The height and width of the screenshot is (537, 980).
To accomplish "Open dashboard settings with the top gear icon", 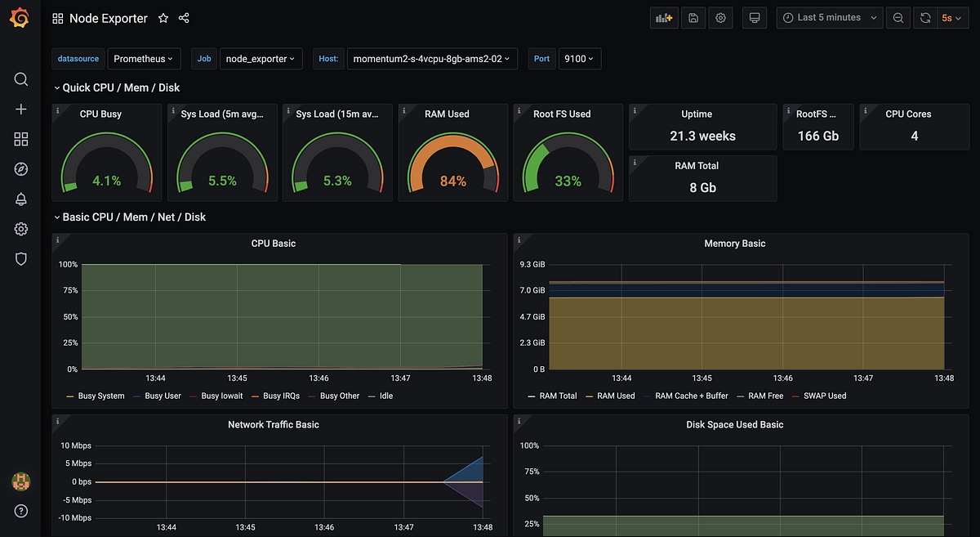I will [x=720, y=17].
